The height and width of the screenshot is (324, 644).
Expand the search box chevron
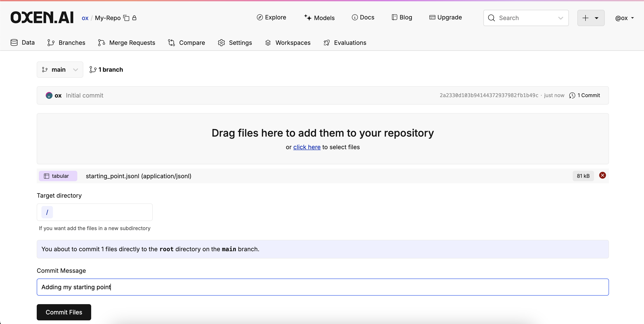coord(561,18)
